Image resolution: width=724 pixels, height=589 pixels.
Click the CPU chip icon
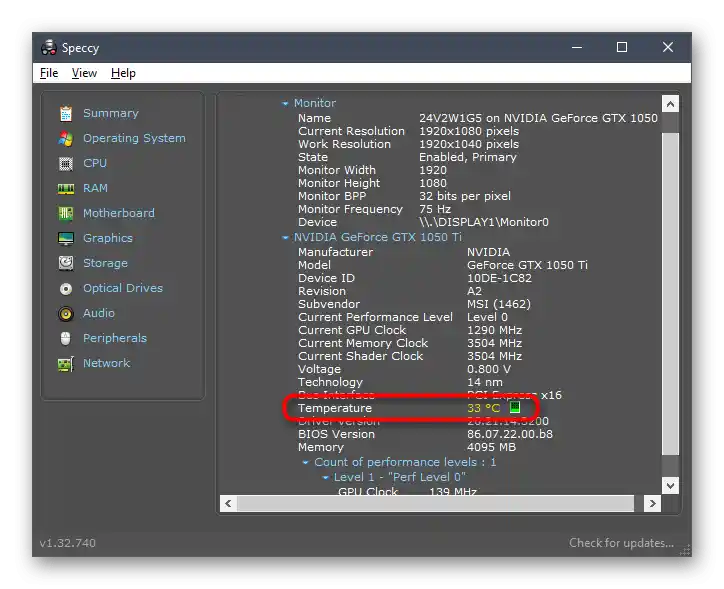[x=66, y=163]
